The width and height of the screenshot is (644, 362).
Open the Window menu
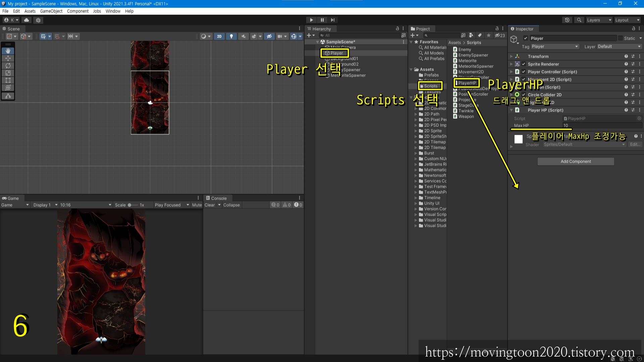113,11
